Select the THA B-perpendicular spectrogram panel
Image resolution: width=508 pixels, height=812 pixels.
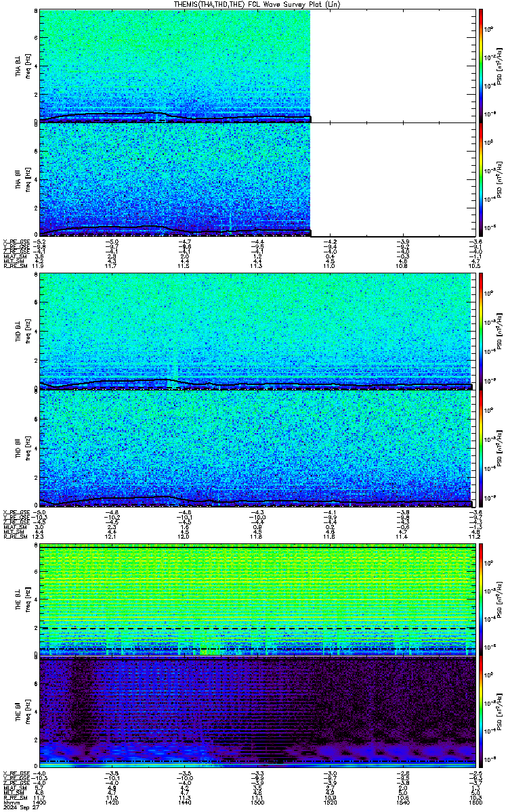pos(175,66)
